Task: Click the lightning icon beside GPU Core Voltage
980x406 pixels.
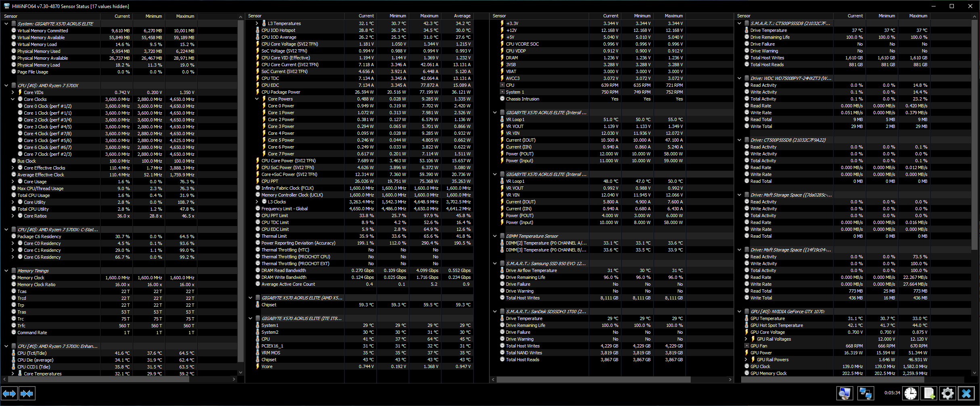Action: tap(747, 332)
